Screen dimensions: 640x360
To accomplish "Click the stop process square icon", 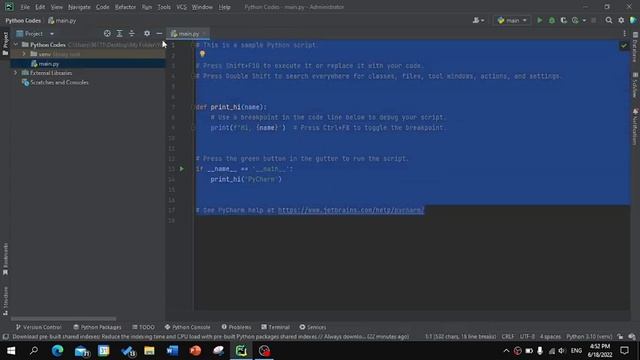I will pos(593,20).
